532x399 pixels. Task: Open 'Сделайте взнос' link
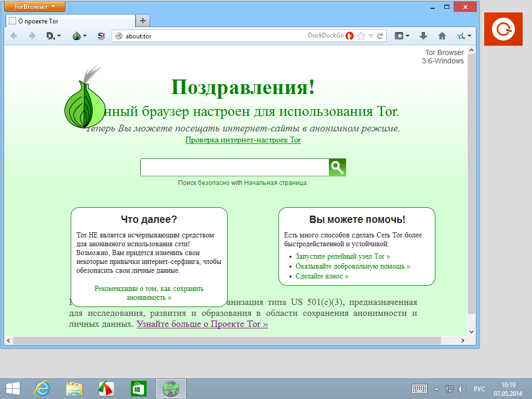[322, 276]
